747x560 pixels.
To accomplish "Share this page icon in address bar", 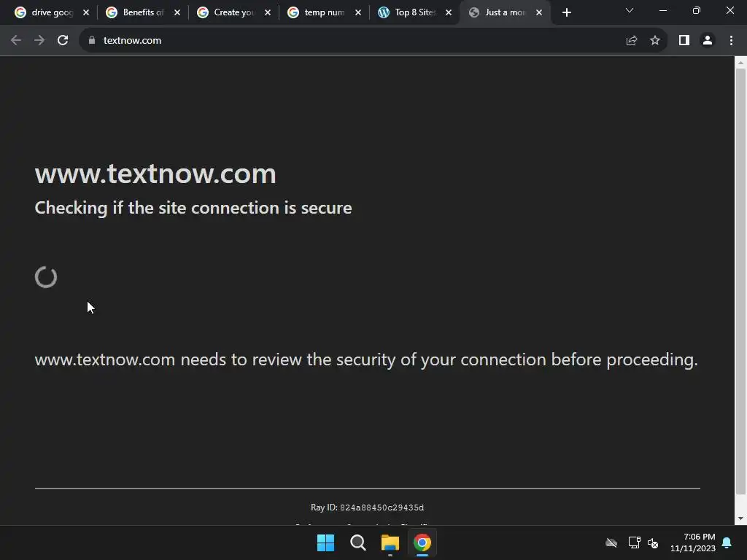I will point(632,41).
